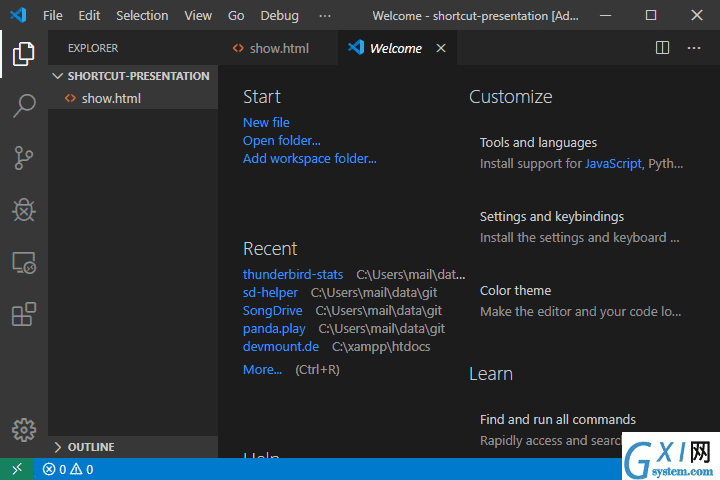Show hidden menu bar items ellipsis
The image size is (720, 480).
click(x=325, y=16)
